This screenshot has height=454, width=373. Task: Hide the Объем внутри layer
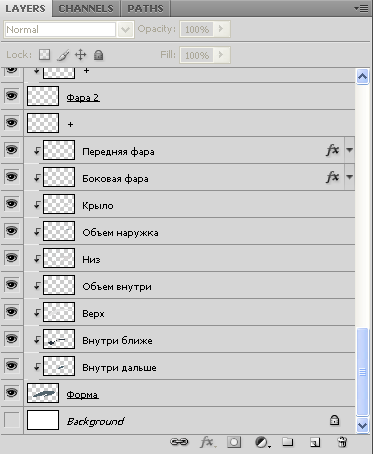[x=12, y=285]
